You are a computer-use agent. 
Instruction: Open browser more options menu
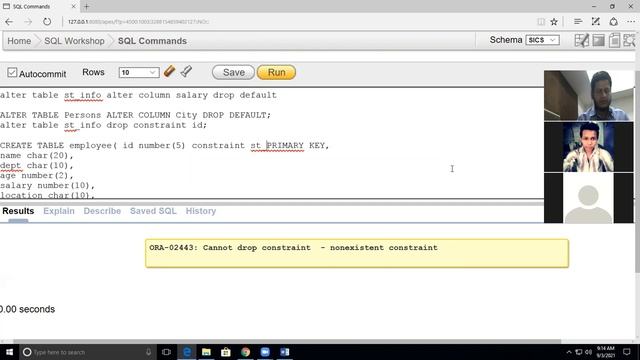(x=631, y=22)
